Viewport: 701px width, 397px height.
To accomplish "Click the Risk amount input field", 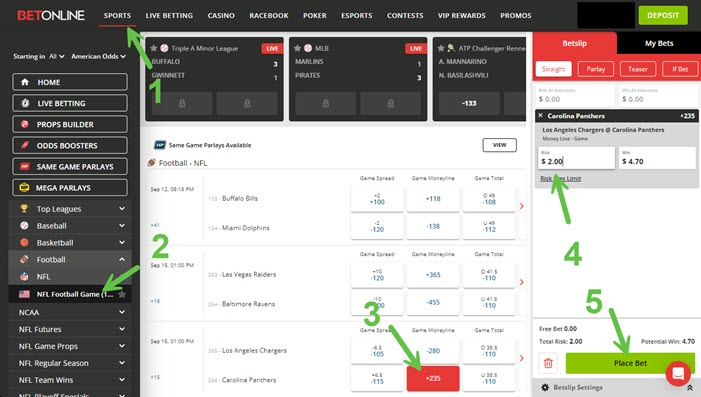I will [576, 158].
